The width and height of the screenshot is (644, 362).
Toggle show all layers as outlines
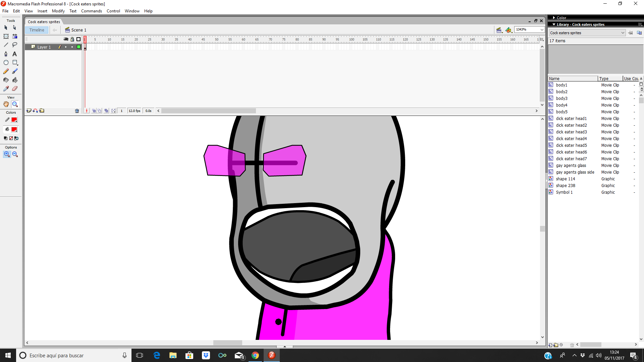click(78, 39)
